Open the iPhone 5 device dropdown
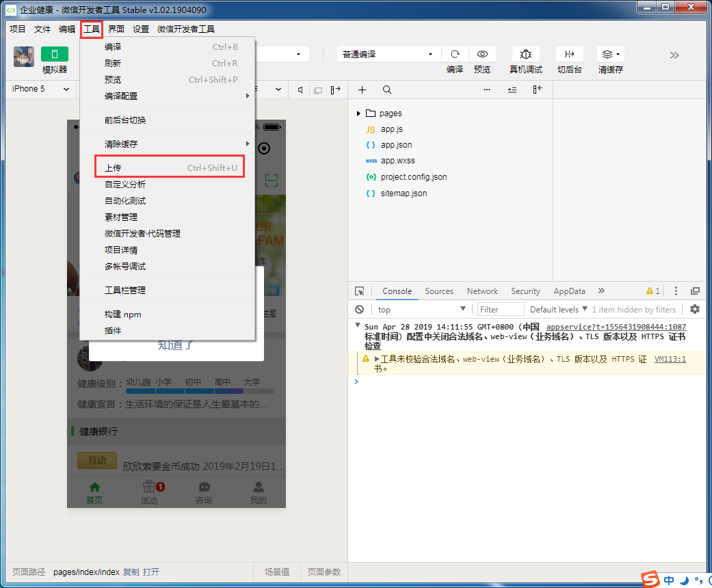This screenshot has width=712, height=588. pyautogui.click(x=41, y=89)
